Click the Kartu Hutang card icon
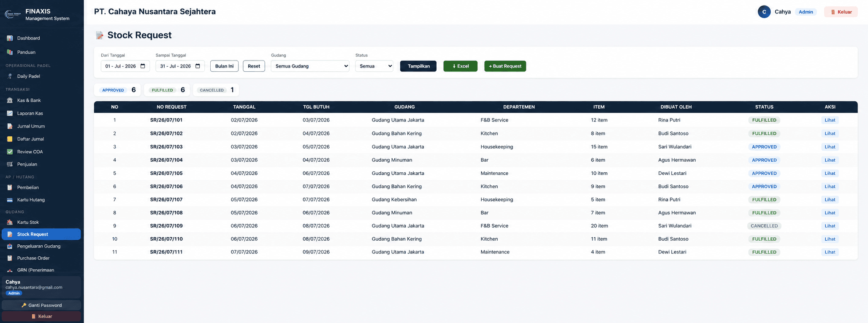The image size is (868, 323). [10, 200]
